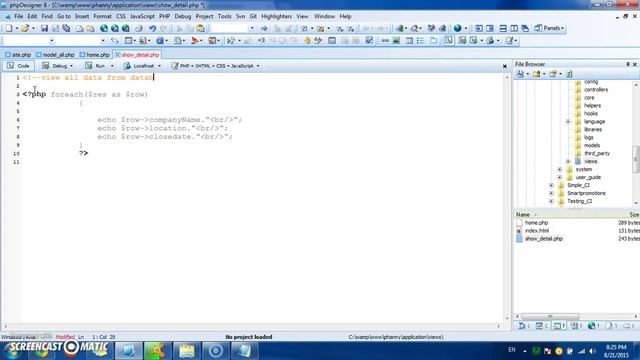Select the third_party folder in tree
This screenshot has height=360, width=640.
[597, 153]
